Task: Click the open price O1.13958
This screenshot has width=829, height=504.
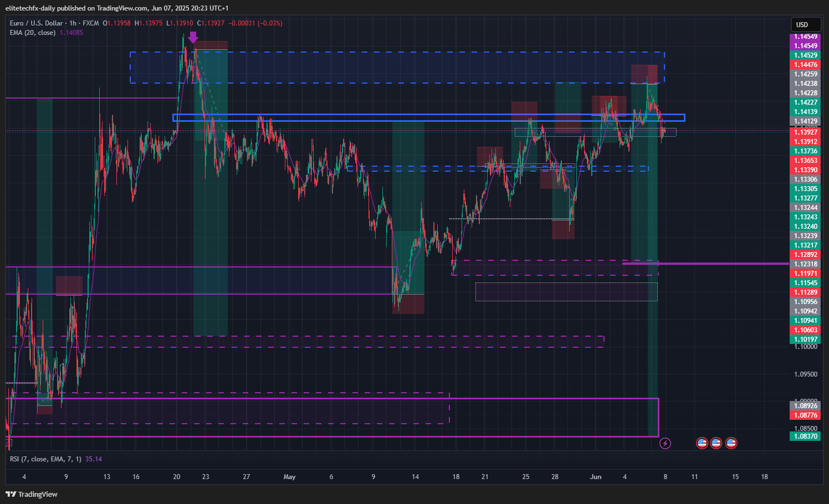Action: click(x=117, y=23)
